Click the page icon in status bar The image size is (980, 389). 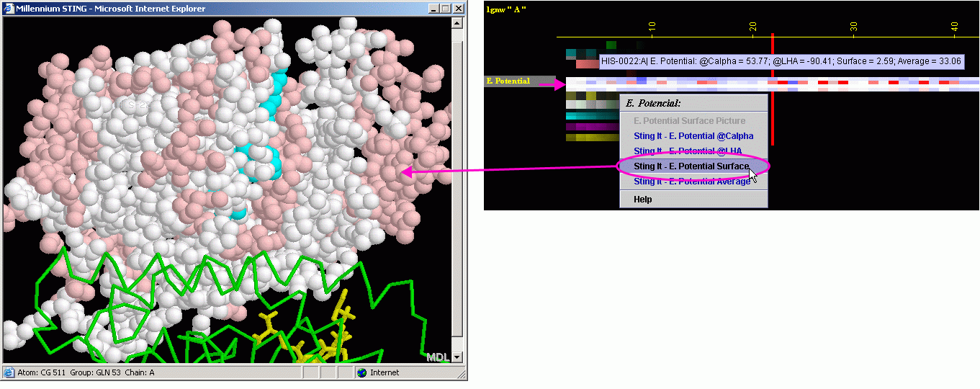pyautogui.click(x=9, y=372)
